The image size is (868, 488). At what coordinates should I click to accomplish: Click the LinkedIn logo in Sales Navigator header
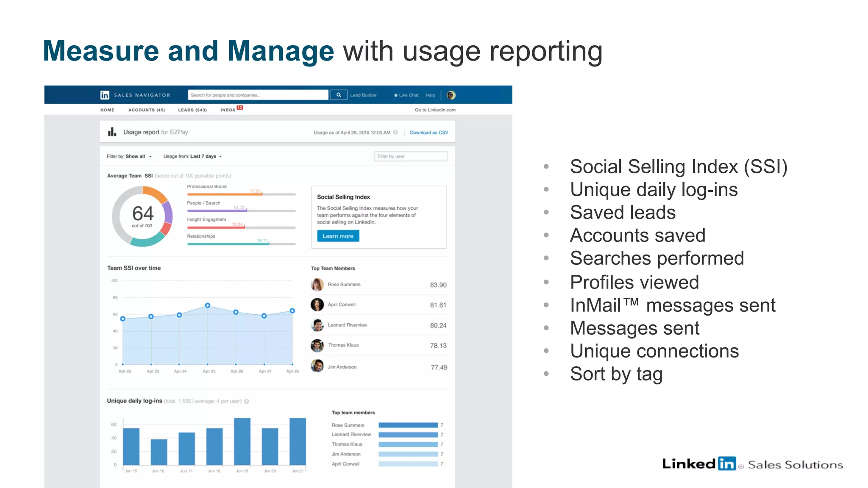[x=105, y=95]
